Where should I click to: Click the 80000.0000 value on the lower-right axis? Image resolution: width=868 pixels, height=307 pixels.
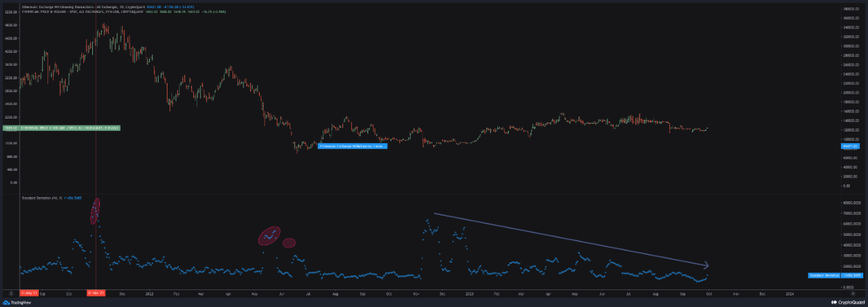point(853,203)
